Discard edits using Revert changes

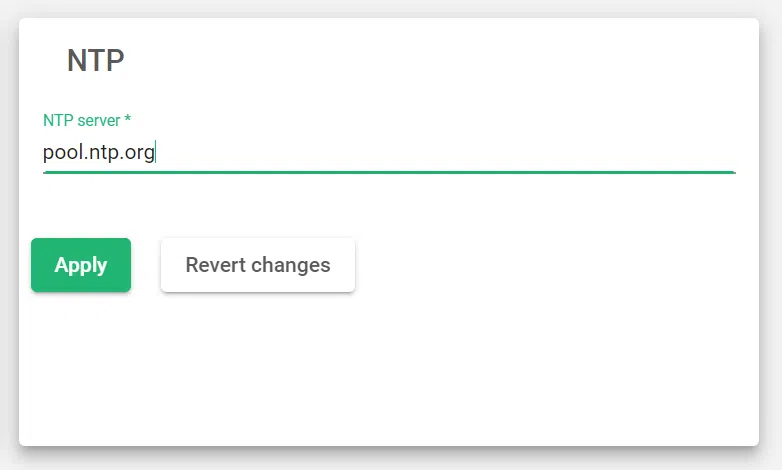258,265
